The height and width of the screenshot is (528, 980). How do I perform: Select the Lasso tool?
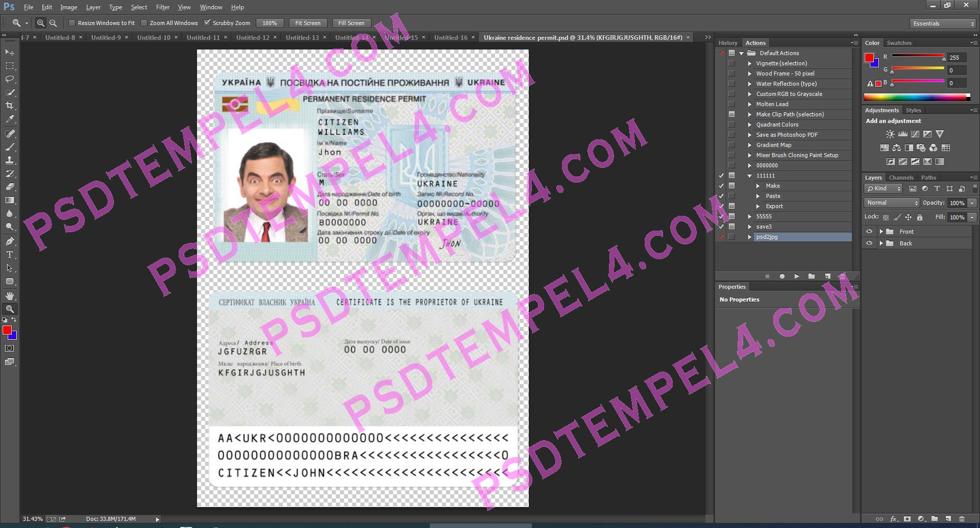[x=10, y=79]
